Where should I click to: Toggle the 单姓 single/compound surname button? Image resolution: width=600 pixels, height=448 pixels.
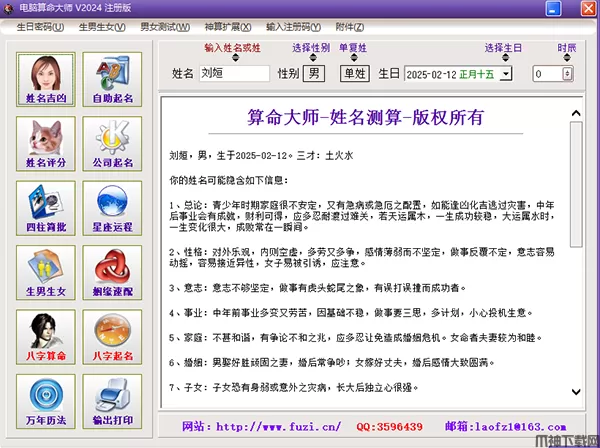[355, 73]
